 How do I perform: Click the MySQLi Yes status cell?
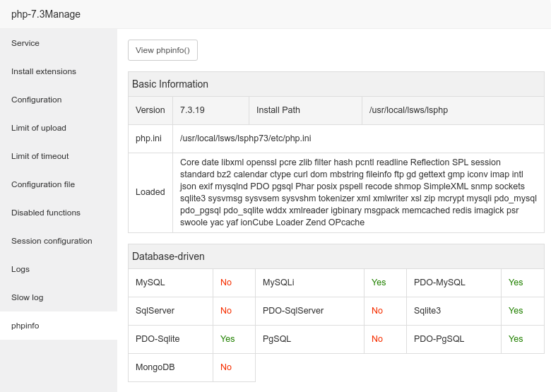coord(379,283)
